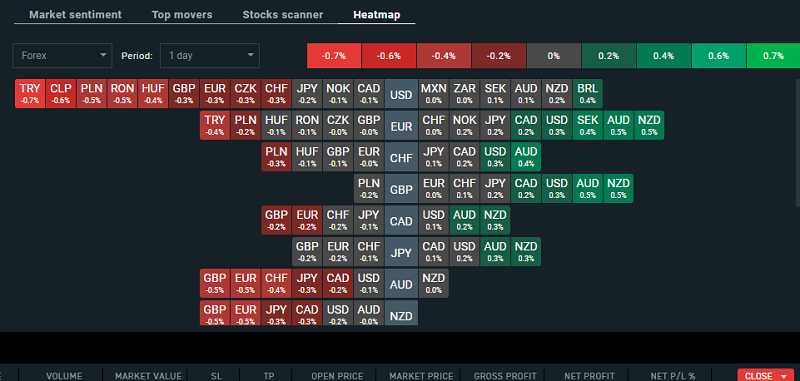Click the CLP -0.6% tile
Screen dimensions: 800x381
[61, 93]
